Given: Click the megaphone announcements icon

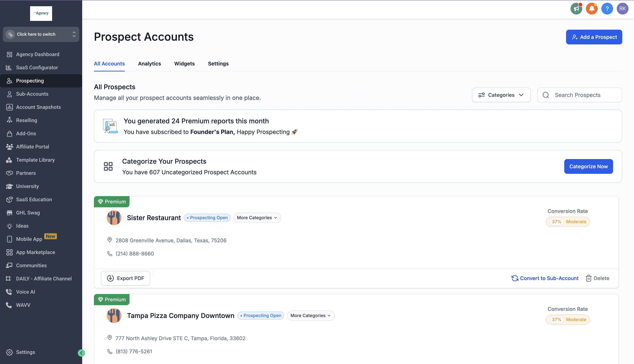Looking at the screenshot, I should (576, 9).
